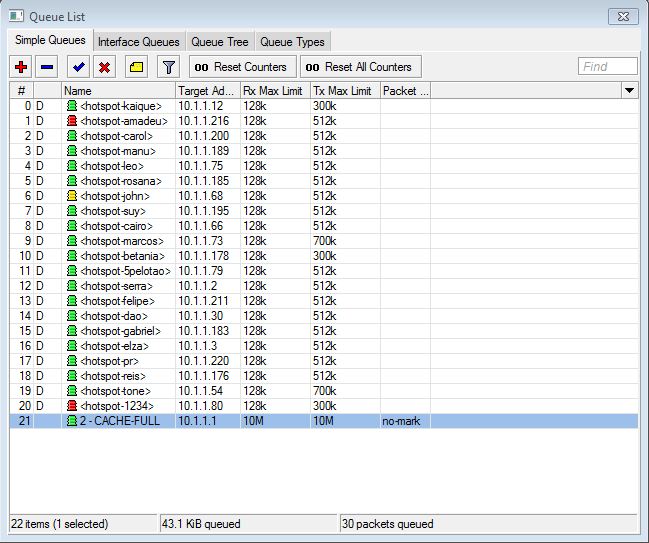The image size is (649, 543).
Task: Open the column chooser dropdown arrow
Action: coord(629,90)
